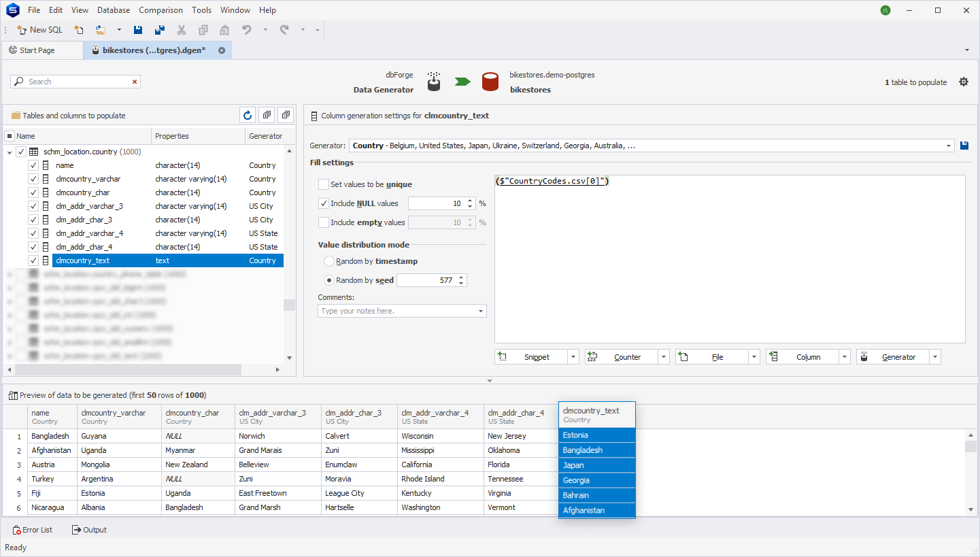Open the Comments notes dropdown

481,311
